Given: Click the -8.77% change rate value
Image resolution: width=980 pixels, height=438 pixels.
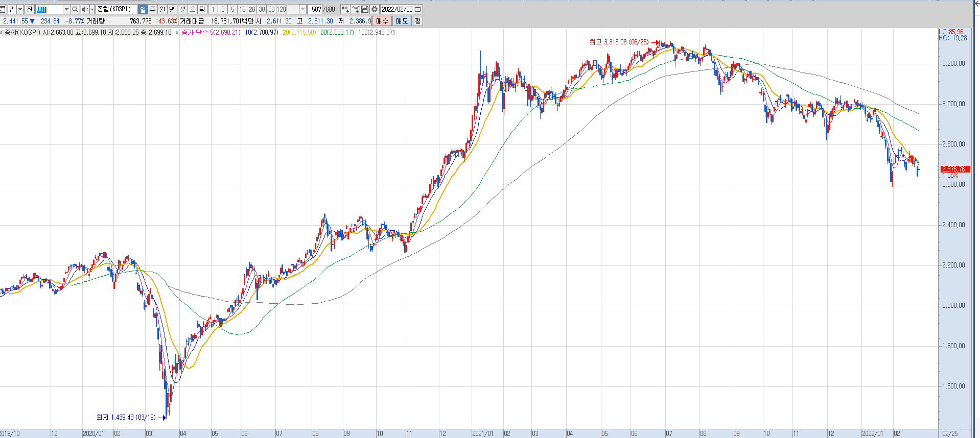Looking at the screenshot, I should pos(75,21).
